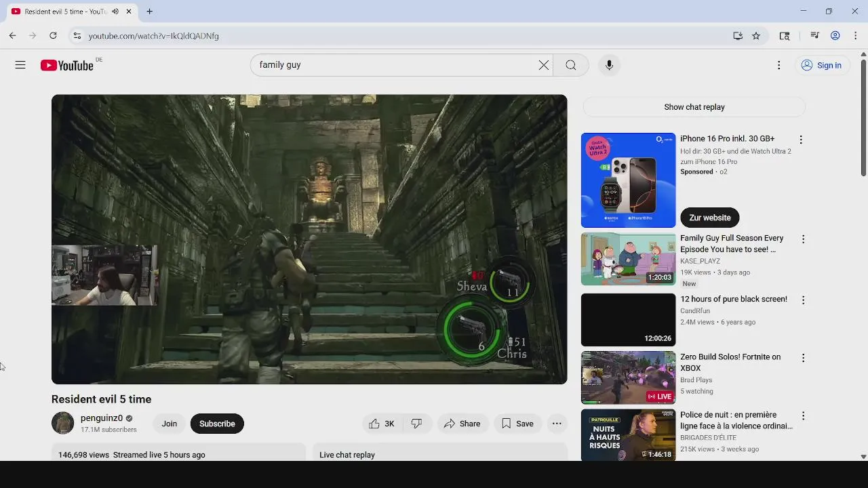Open the browser side panel icon
This screenshot has width=868, height=488.
point(785,36)
